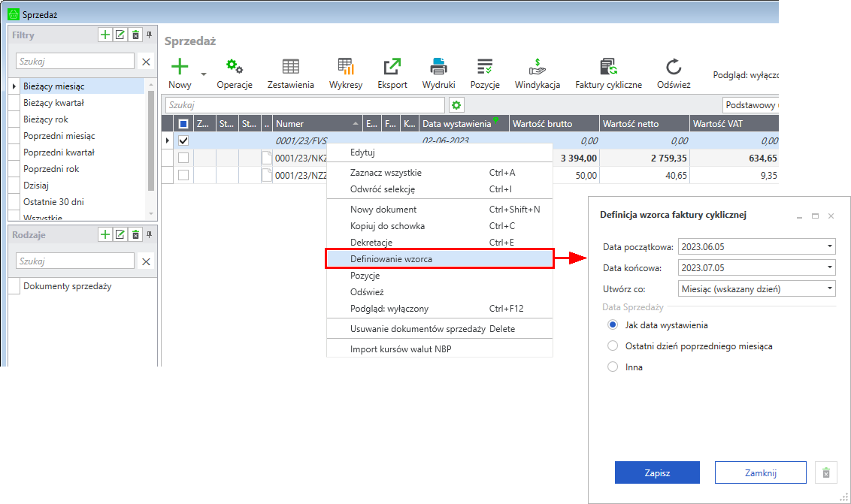Click the Odśwież refresh icon
The height and width of the screenshot is (504, 851).
pos(673,68)
